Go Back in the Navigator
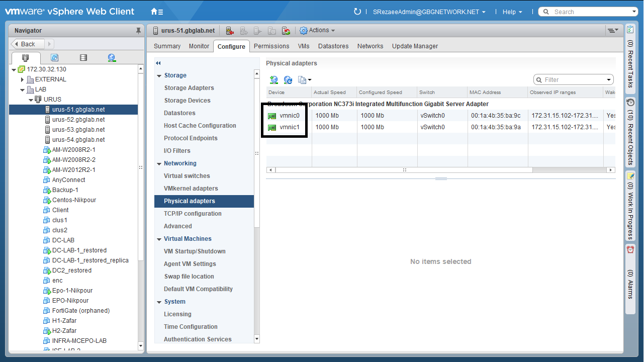 28,44
